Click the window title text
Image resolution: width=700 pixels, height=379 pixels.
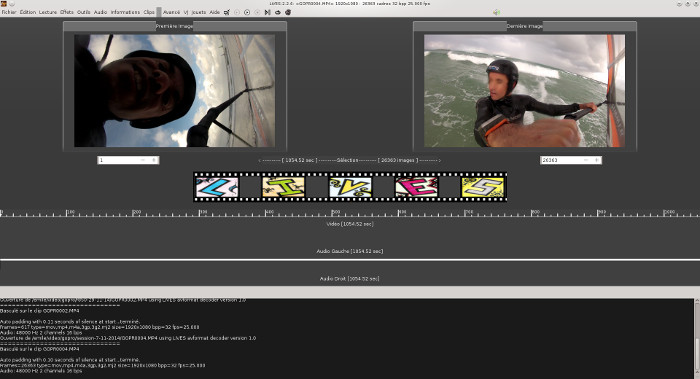pos(350,4)
